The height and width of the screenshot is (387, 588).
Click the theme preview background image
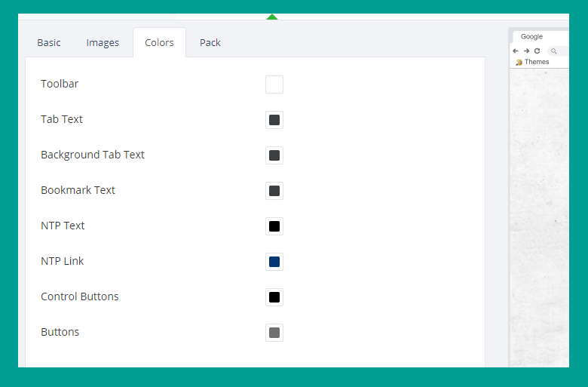[x=539, y=218]
